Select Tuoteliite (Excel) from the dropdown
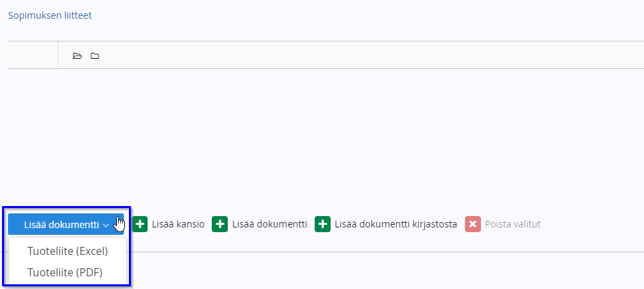Viewport: 644px width, 289px height. tap(67, 251)
